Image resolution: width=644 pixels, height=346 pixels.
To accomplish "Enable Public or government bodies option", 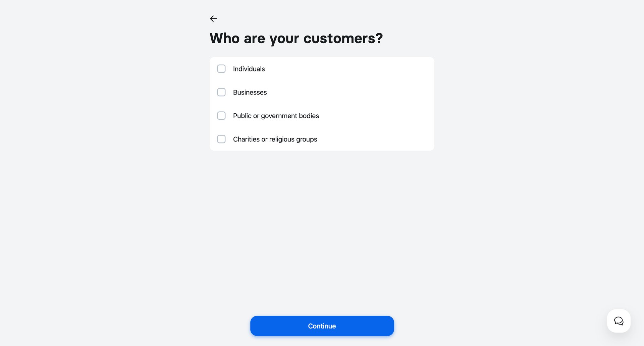I will [221, 116].
